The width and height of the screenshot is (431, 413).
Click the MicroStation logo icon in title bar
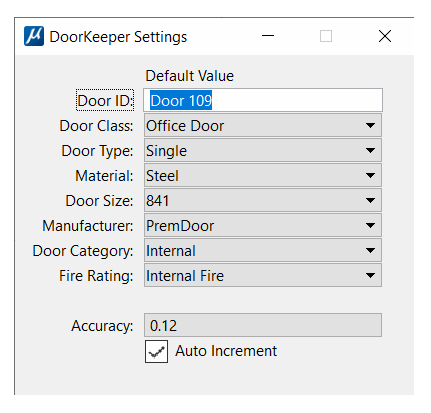[x=34, y=36]
